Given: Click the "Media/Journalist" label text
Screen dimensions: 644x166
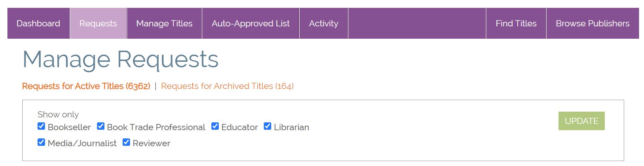Looking at the screenshot, I should pyautogui.click(x=82, y=143).
